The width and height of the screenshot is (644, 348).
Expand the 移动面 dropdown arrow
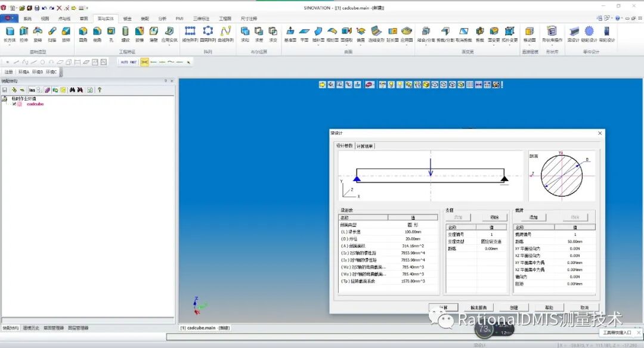pyautogui.click(x=530, y=45)
